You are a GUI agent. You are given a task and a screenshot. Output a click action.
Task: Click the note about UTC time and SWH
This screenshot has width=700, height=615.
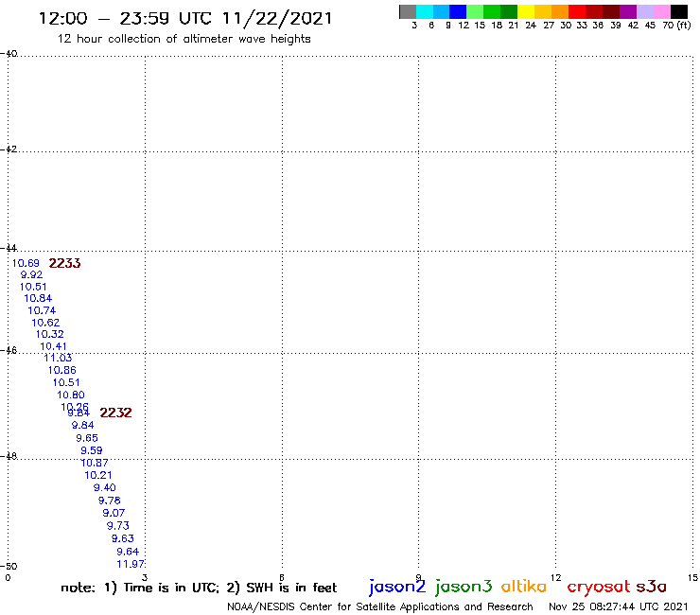[x=199, y=588]
